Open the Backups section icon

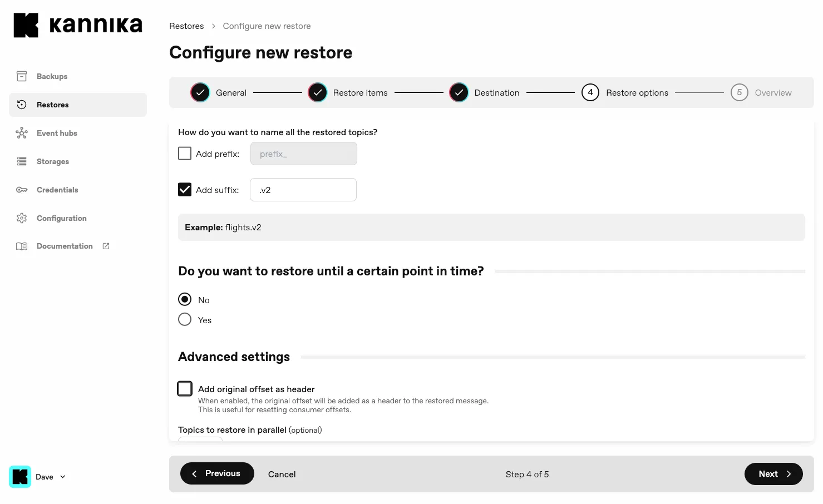22,76
